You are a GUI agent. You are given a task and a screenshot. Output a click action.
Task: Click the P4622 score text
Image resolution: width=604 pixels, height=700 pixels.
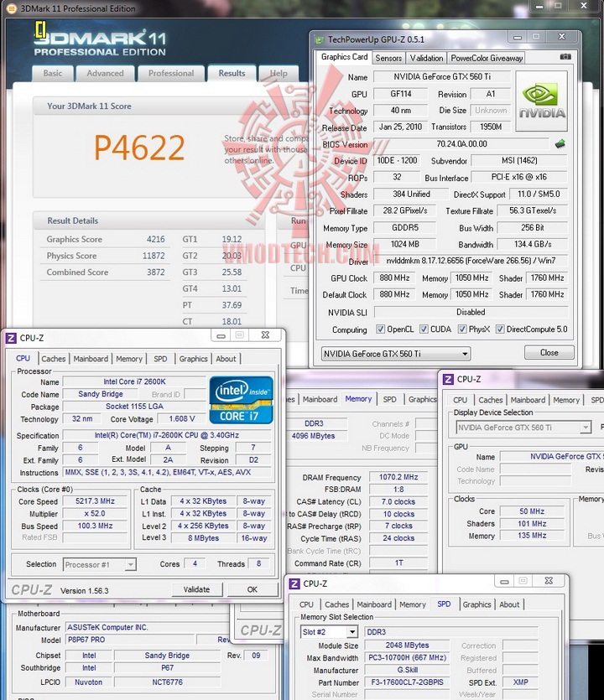[139, 148]
